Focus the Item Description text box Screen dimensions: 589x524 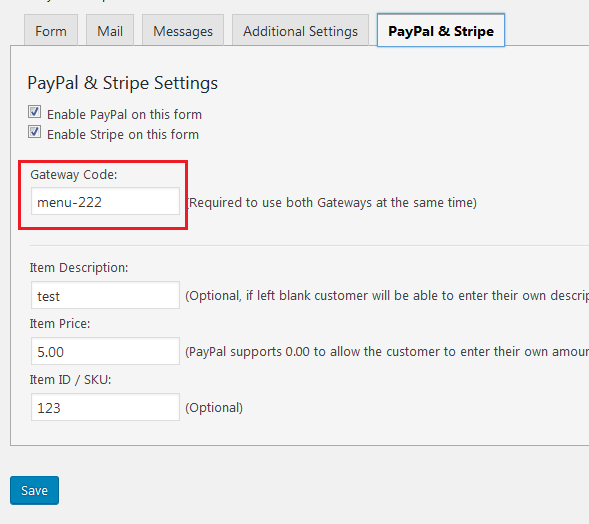point(105,295)
